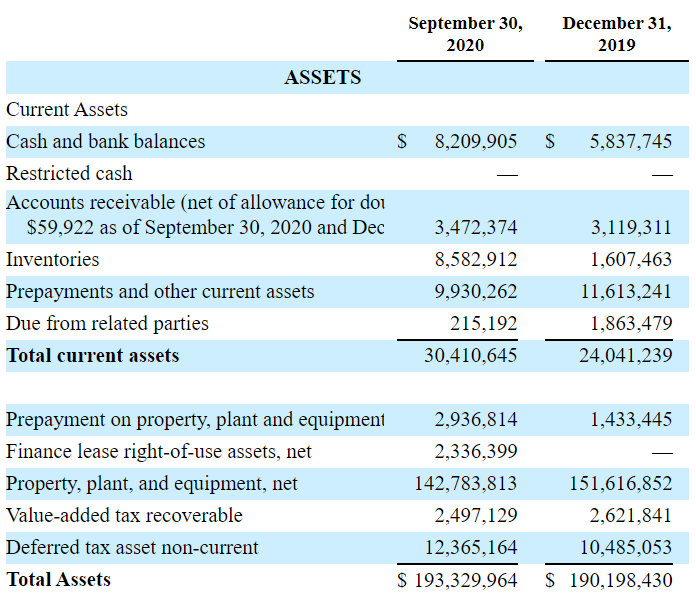The image size is (696, 593).
Task: Click the related parties value 1,863,479
Action: pos(631,324)
